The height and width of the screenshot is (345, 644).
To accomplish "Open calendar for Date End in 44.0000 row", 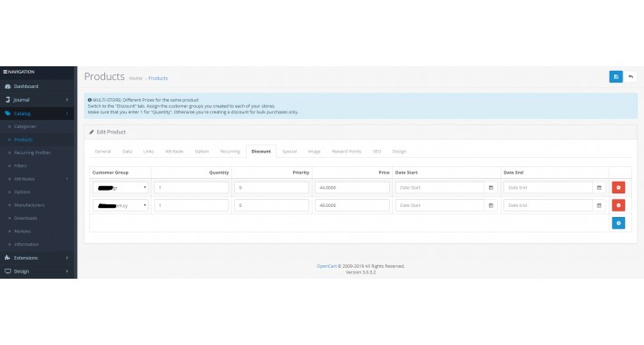I will coord(599,188).
